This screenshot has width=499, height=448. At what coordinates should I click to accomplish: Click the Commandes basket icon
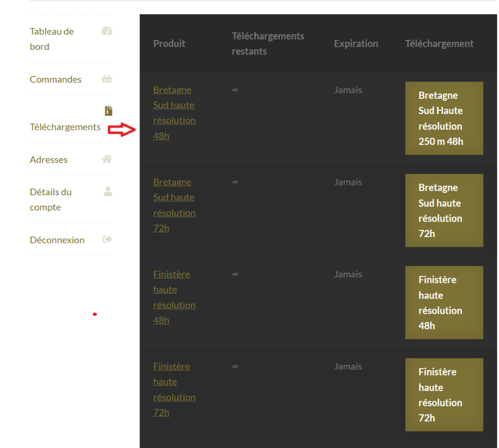pos(107,79)
